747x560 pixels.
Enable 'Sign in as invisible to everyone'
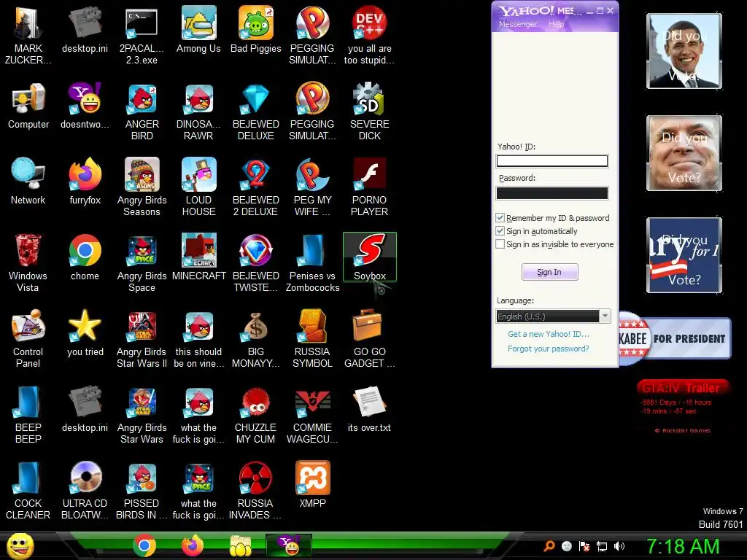(x=500, y=244)
